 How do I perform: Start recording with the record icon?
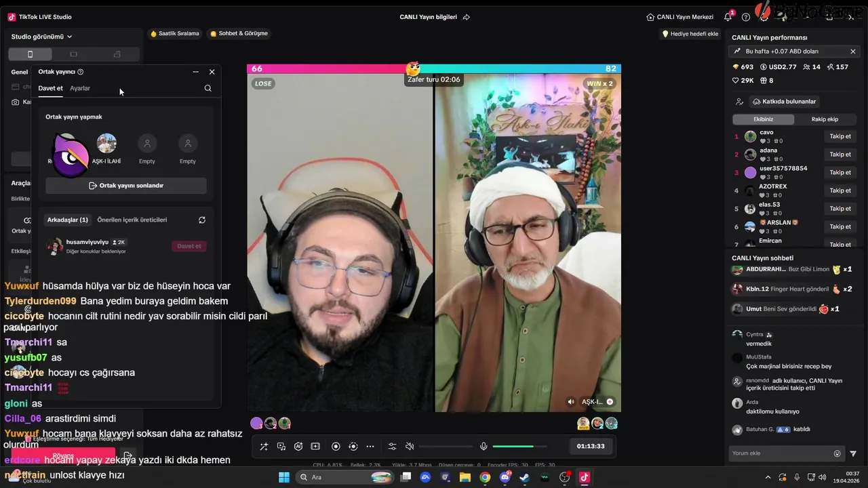coord(336,446)
